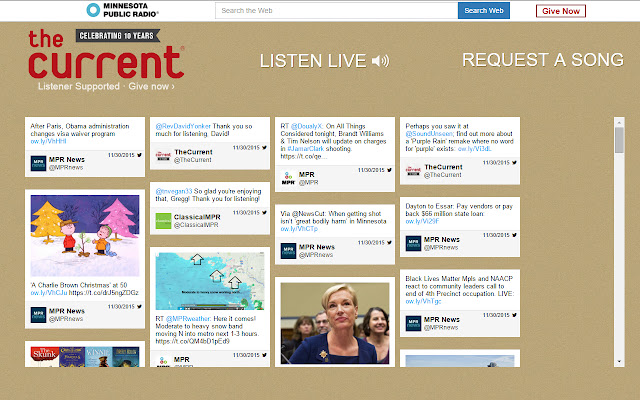Image resolution: width=640 pixels, height=400 pixels.
Task: Open @DoualyX mention link
Action: click(x=307, y=126)
